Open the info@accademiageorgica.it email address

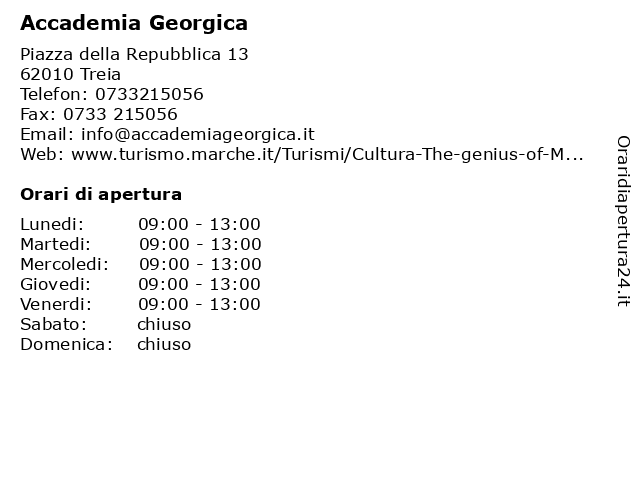coord(198,135)
